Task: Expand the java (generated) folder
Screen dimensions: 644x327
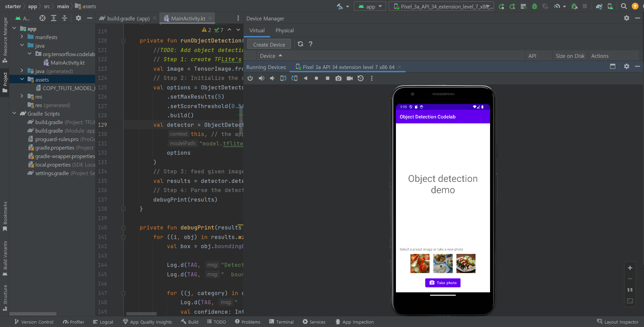Action: [x=22, y=71]
